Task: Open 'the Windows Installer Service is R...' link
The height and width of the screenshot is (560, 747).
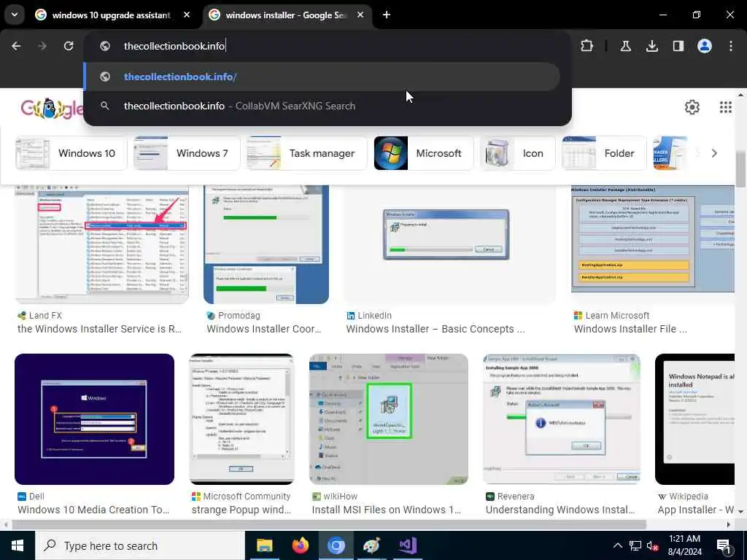Action: pos(99,329)
